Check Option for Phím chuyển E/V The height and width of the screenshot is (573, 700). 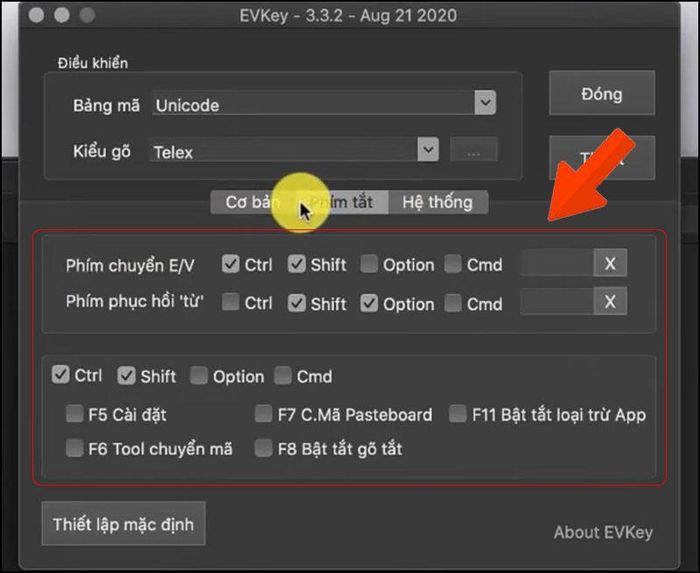click(x=369, y=264)
